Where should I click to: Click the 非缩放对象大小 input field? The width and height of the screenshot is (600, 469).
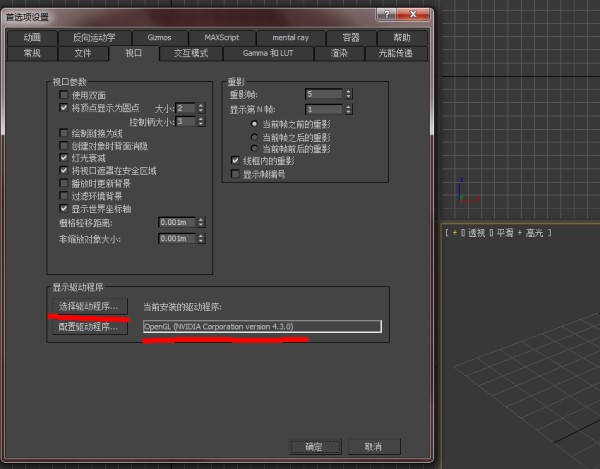coord(177,239)
